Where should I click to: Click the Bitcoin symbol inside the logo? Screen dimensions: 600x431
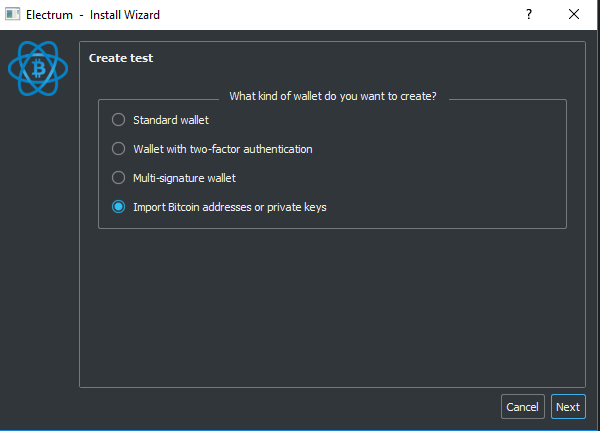[x=36, y=67]
